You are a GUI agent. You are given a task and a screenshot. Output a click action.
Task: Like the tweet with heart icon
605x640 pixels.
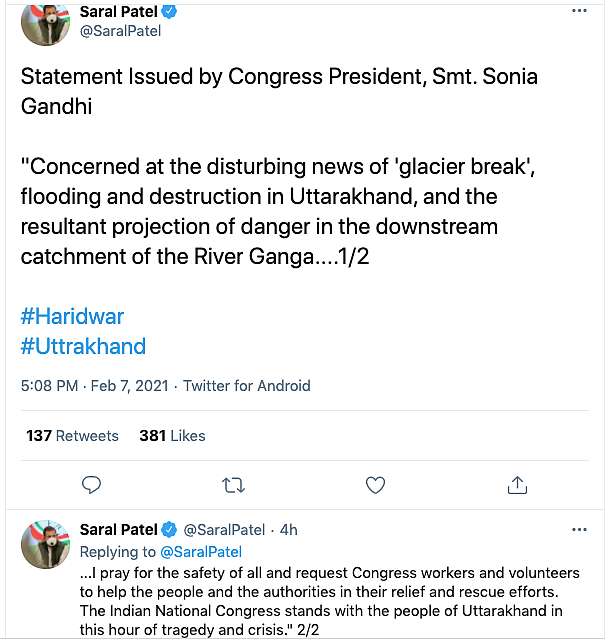[375, 485]
